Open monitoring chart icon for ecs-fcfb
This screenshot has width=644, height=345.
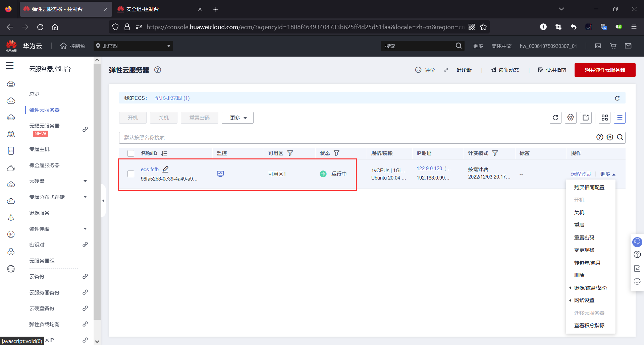[220, 174]
